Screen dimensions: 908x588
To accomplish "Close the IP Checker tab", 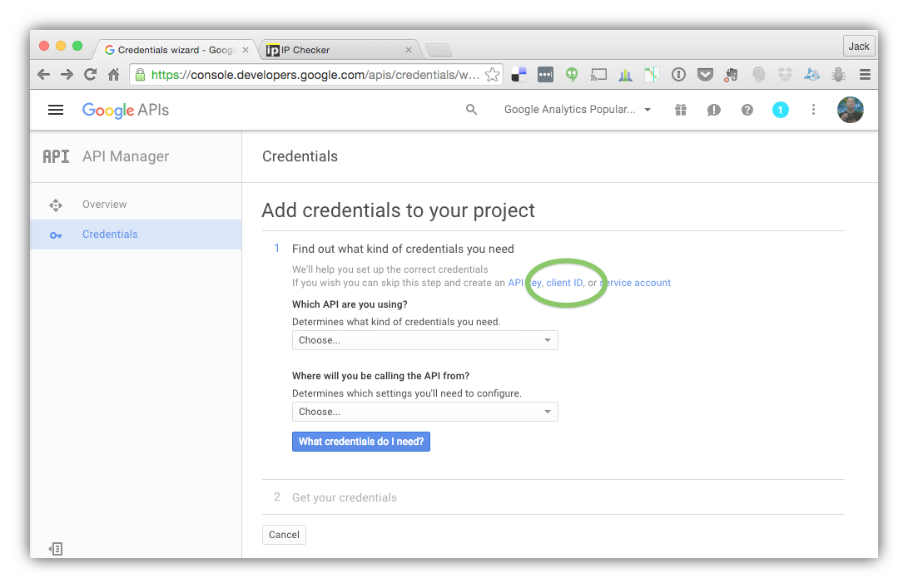I will point(409,50).
